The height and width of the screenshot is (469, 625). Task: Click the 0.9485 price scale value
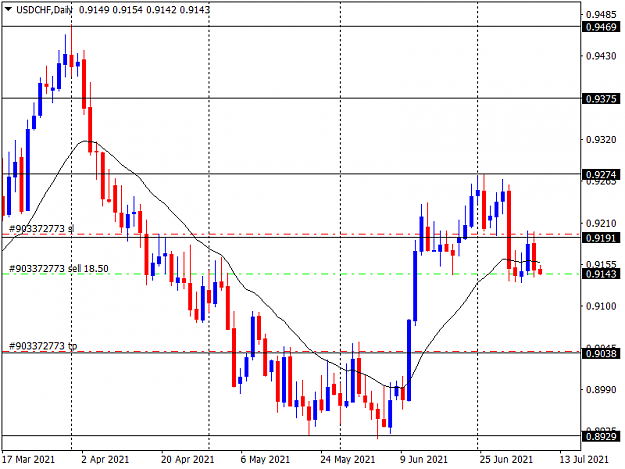point(601,15)
